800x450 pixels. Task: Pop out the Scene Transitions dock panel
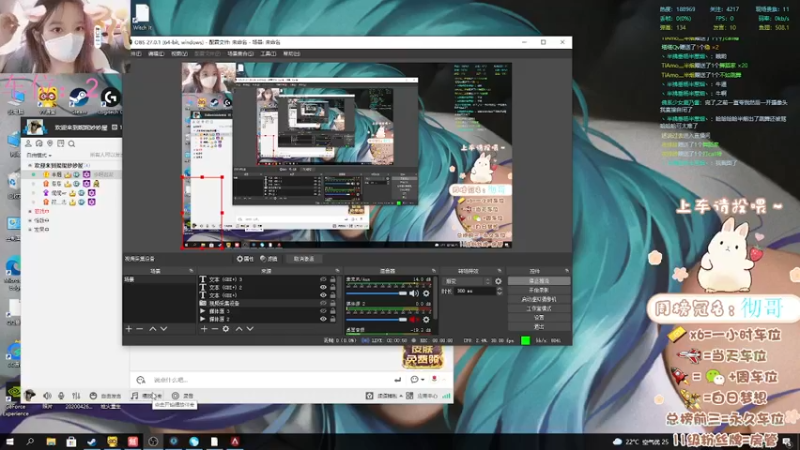pos(499,271)
